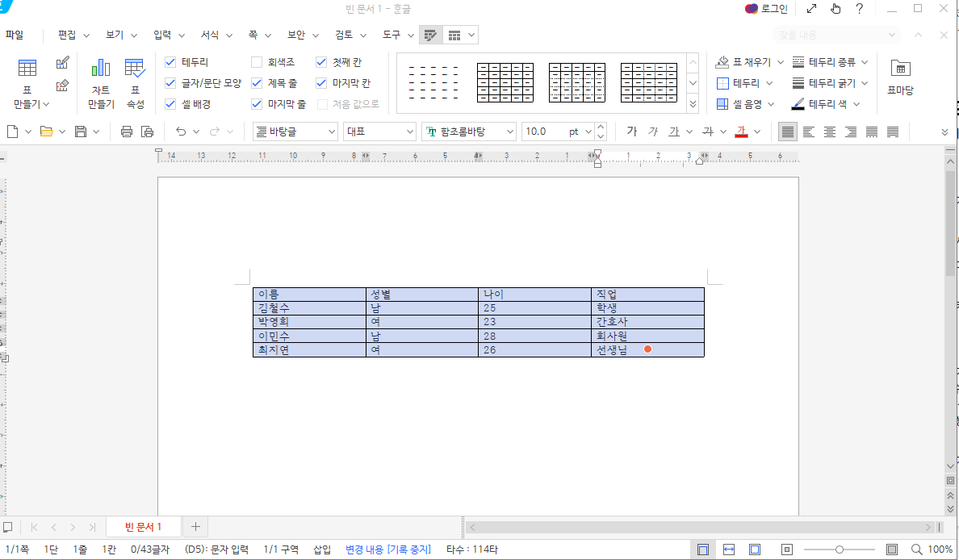Click the 로그인 login button
This screenshot has width=959, height=560.
[766, 9]
